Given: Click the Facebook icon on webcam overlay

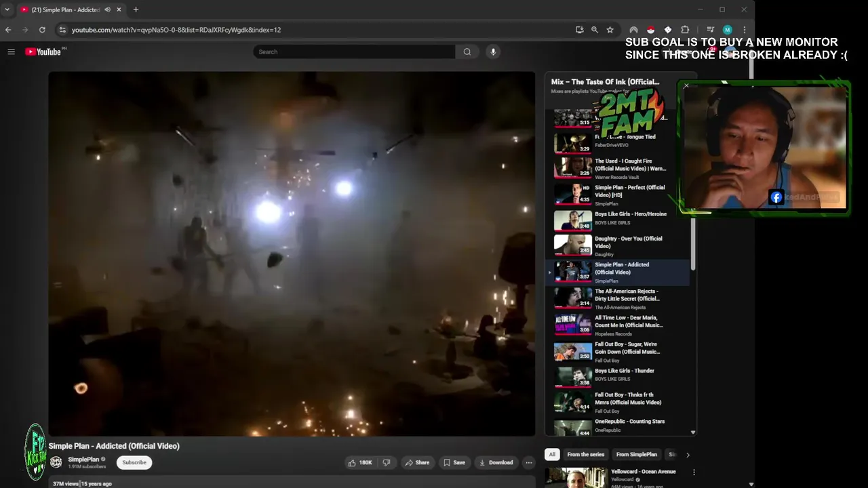Looking at the screenshot, I should coord(776,197).
